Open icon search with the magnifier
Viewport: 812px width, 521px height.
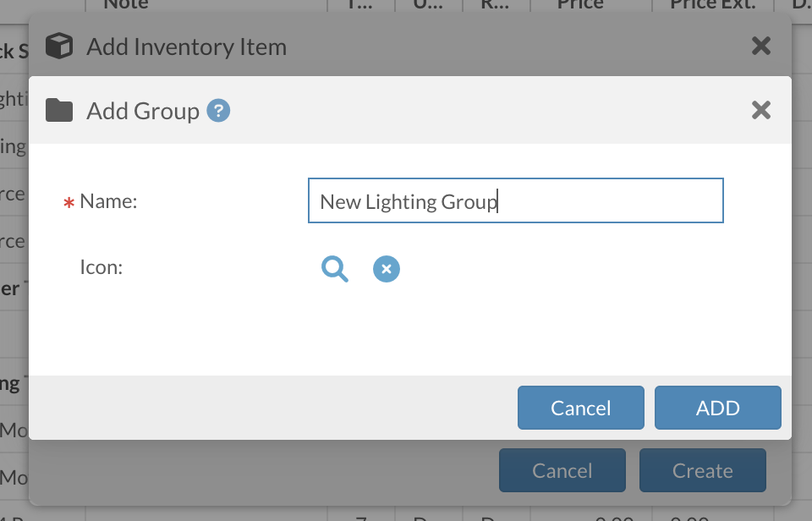335,269
